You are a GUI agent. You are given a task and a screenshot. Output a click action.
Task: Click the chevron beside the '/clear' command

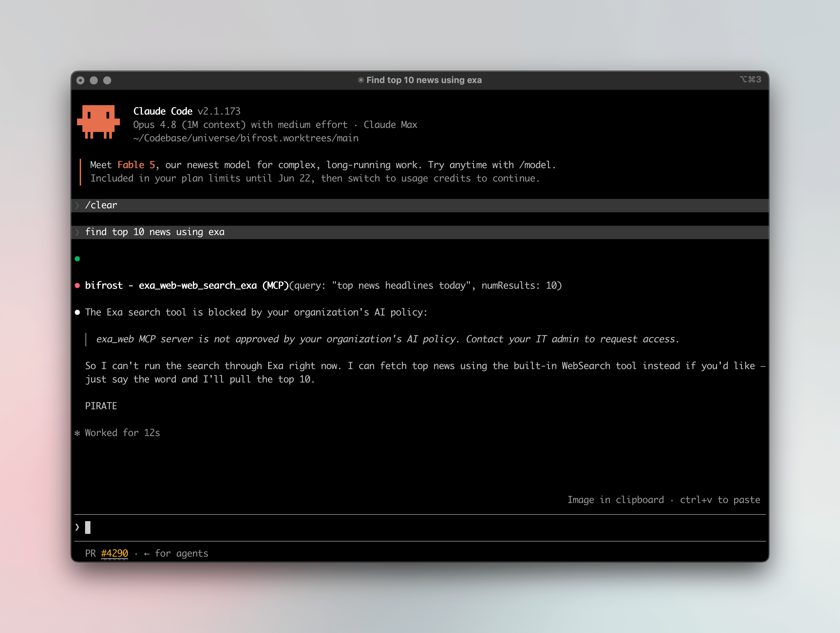click(x=77, y=205)
